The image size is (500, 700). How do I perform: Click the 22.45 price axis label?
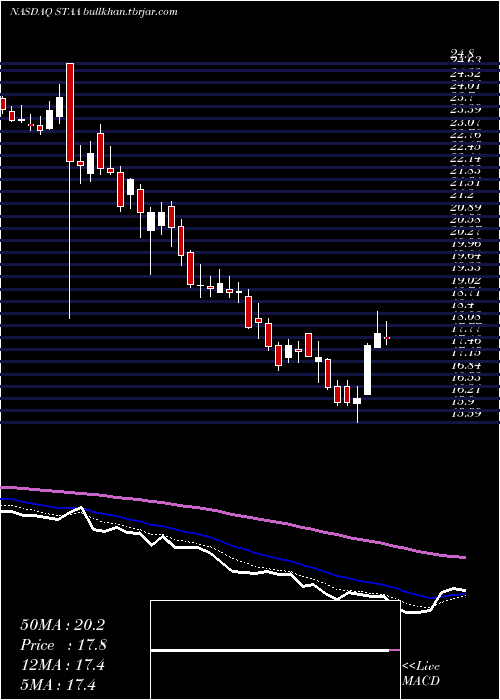[x=465, y=146]
